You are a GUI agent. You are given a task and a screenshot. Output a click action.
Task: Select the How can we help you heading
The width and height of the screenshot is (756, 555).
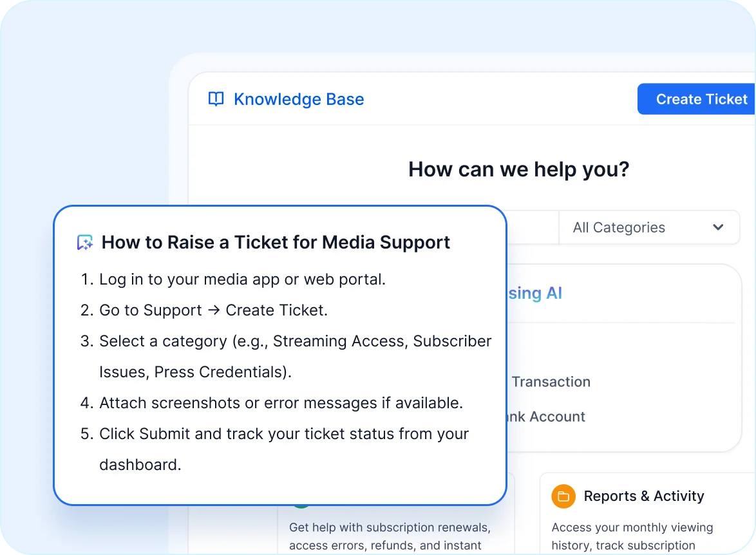518,169
